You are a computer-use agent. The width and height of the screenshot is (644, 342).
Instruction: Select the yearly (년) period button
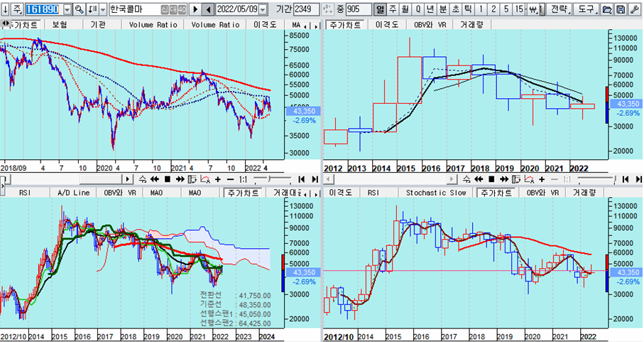point(430,9)
